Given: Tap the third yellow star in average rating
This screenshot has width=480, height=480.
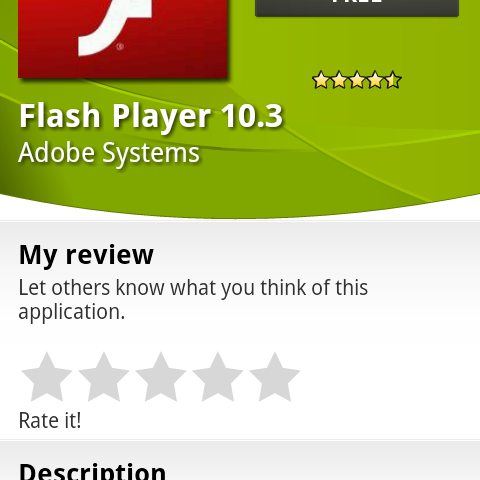Looking at the screenshot, I should click(357, 80).
